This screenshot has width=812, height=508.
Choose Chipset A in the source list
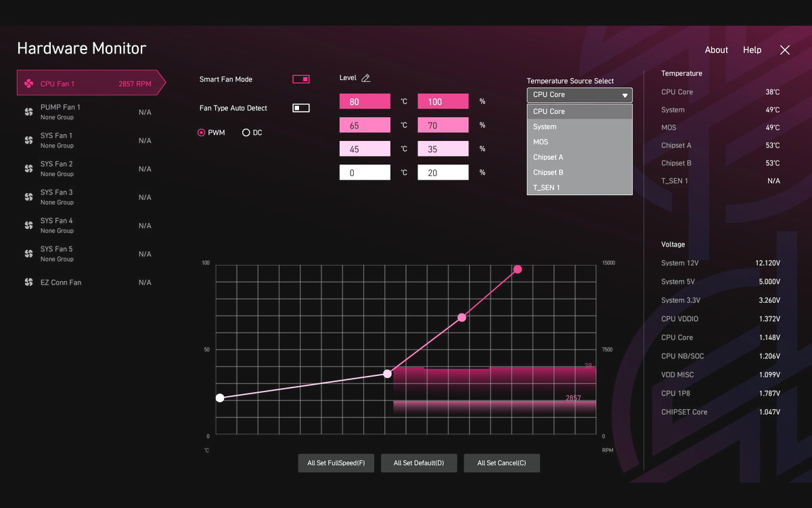[x=580, y=157]
